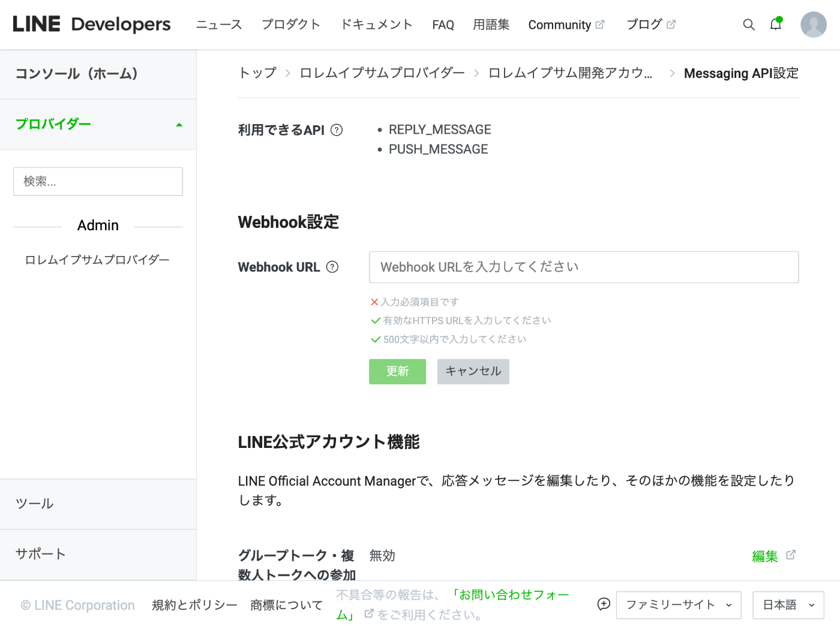Open the ニュース menu
This screenshot has height=629, width=840.
[219, 25]
